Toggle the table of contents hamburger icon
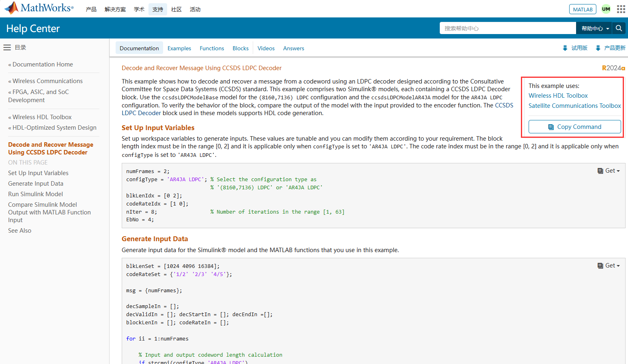This screenshot has height=364, width=628. click(x=7, y=47)
